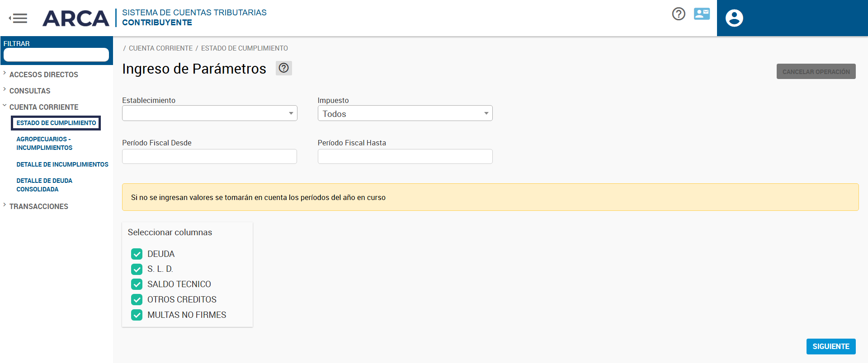The width and height of the screenshot is (868, 363).
Task: Open the user profile avatar icon
Action: point(734,18)
